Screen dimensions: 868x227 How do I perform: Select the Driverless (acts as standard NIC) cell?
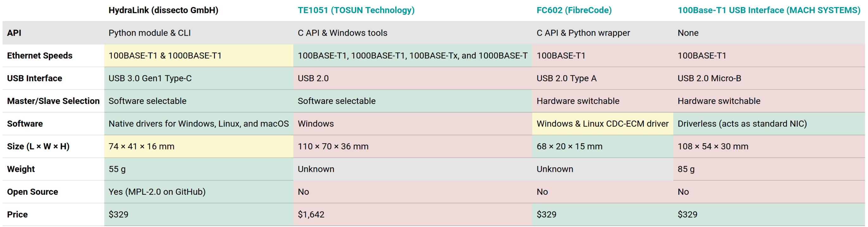(769, 124)
